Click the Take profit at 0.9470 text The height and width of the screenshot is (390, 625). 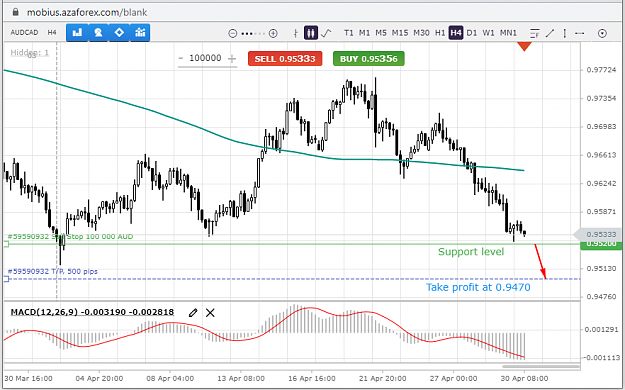coord(478,287)
